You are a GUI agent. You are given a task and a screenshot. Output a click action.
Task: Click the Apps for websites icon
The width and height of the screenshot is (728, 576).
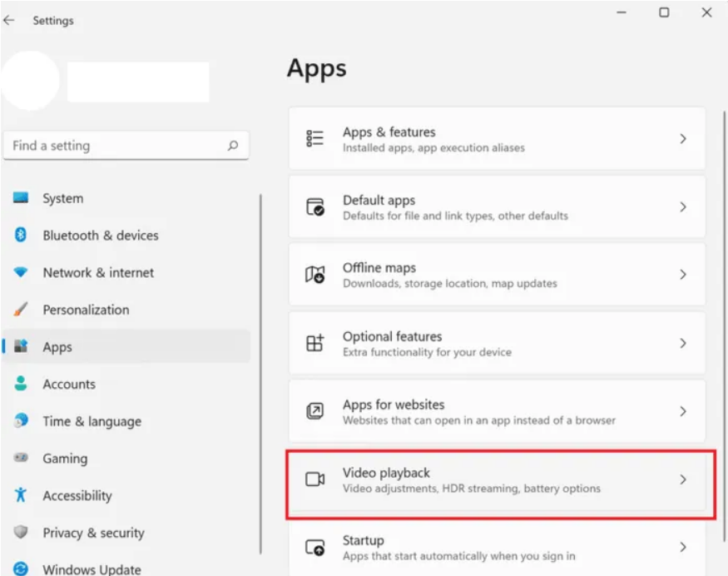[314, 411]
